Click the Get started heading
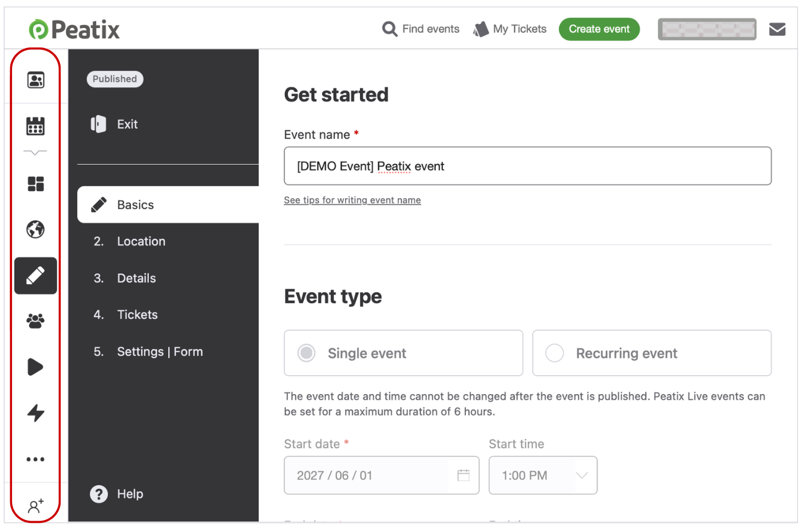 point(336,94)
